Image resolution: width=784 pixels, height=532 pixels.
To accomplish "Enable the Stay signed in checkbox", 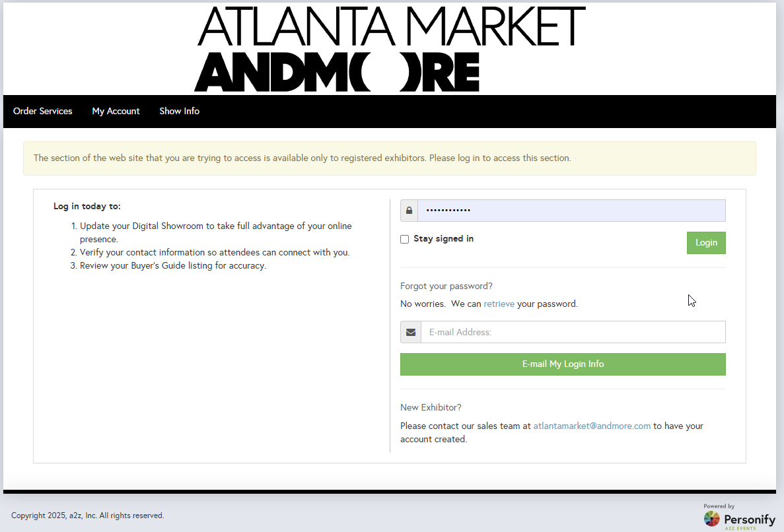I will [404, 240].
